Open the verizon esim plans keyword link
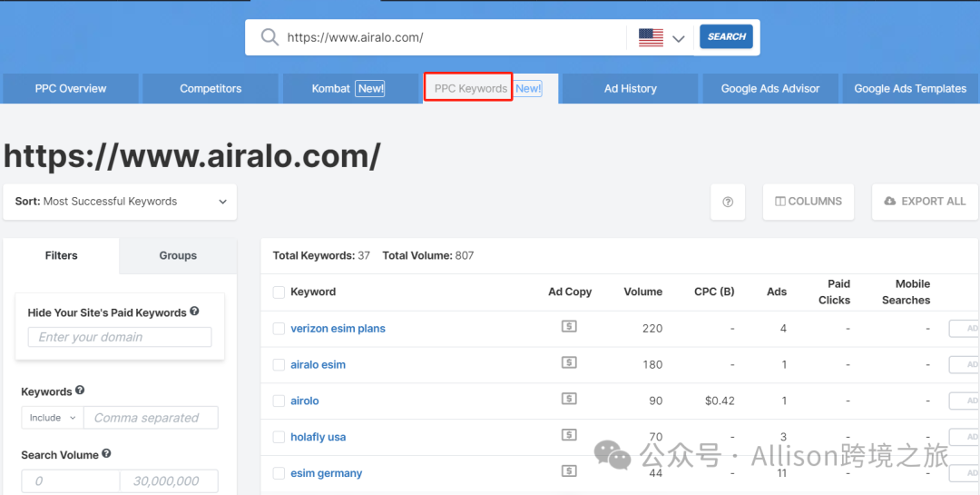 [x=338, y=329]
